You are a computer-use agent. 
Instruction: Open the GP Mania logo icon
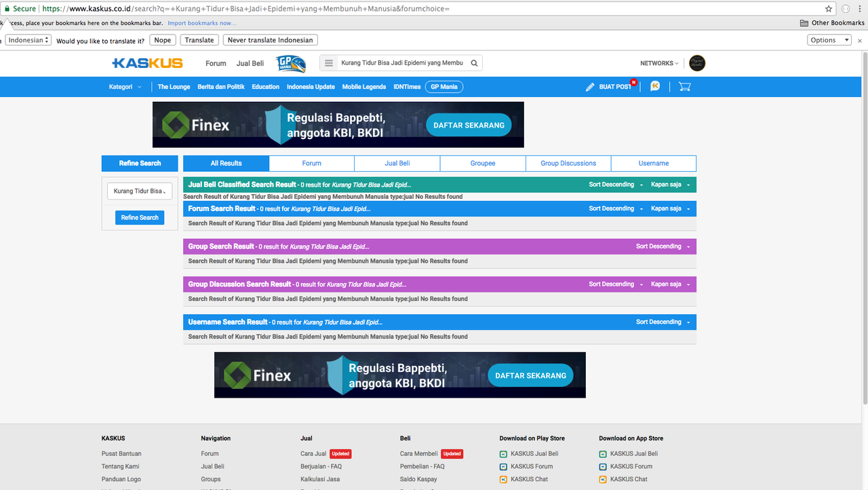[291, 64]
